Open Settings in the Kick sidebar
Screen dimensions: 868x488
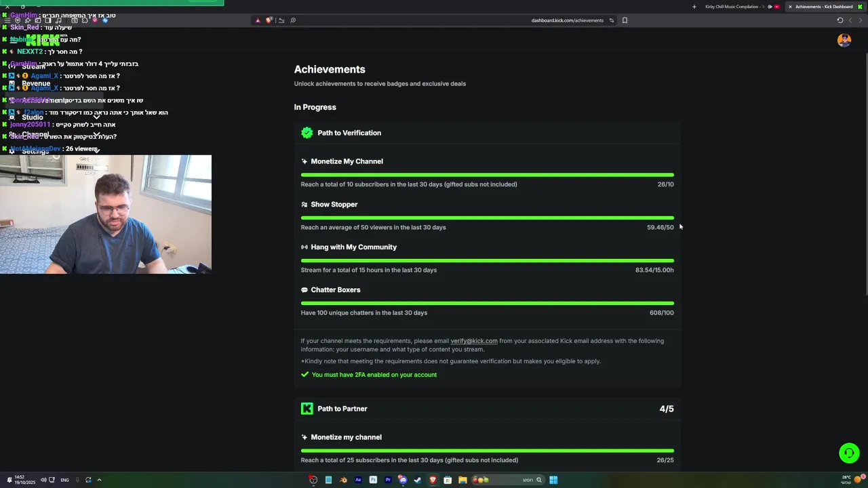coord(35,151)
